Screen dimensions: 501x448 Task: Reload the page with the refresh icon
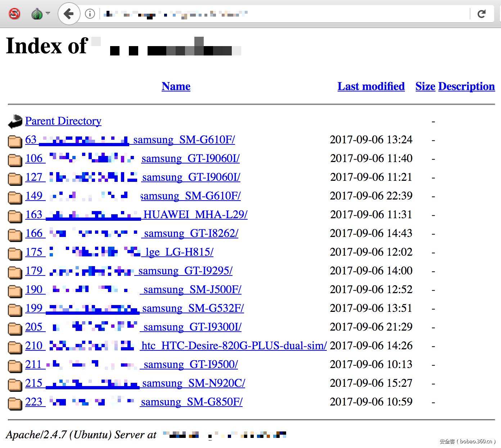pos(481,14)
